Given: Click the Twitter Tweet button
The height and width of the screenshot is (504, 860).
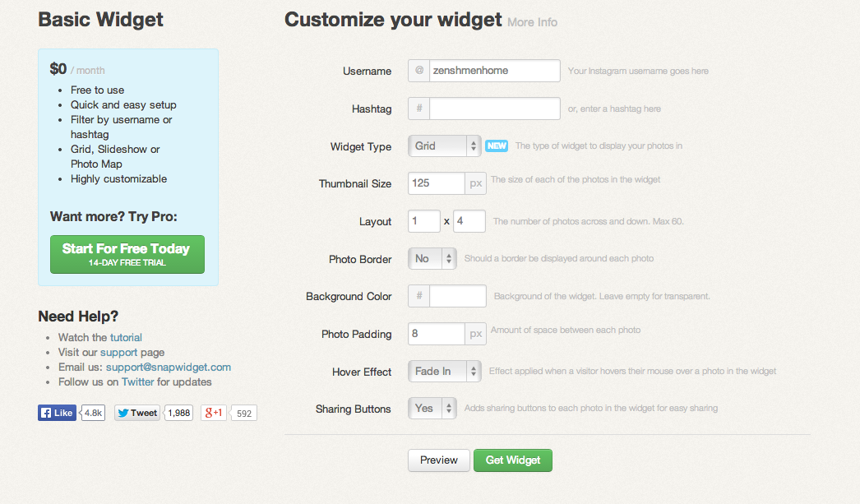Looking at the screenshot, I should click(137, 413).
